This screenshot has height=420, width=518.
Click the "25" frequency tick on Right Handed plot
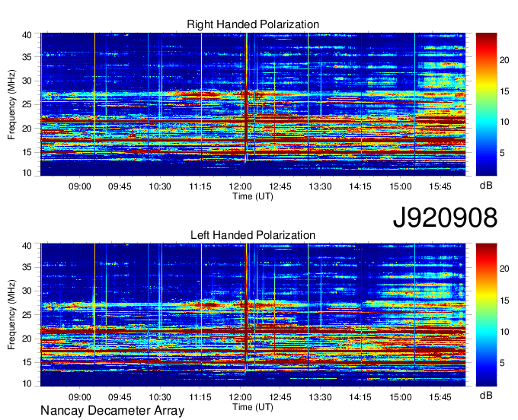click(27, 104)
